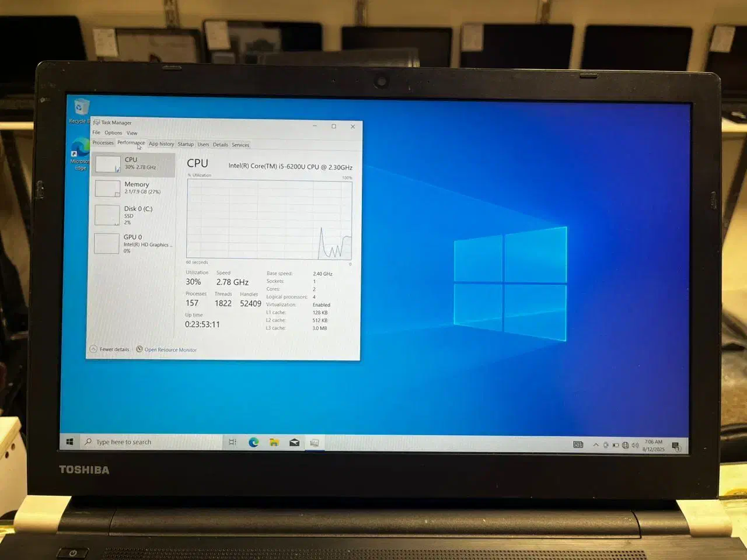Minimize the Task Manager window

click(x=315, y=125)
